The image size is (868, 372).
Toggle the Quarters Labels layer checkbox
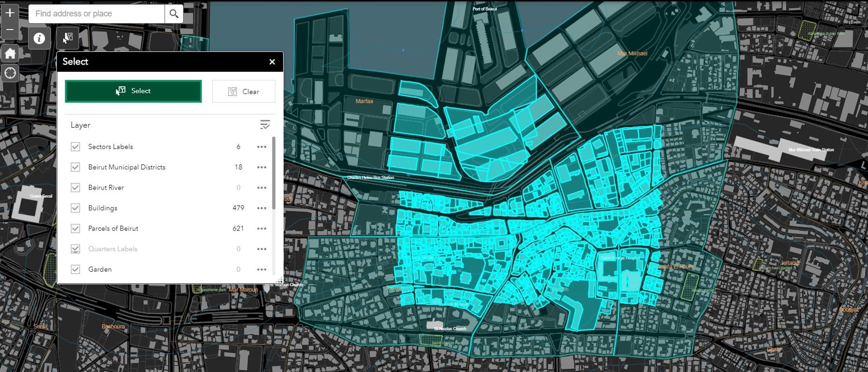point(75,249)
